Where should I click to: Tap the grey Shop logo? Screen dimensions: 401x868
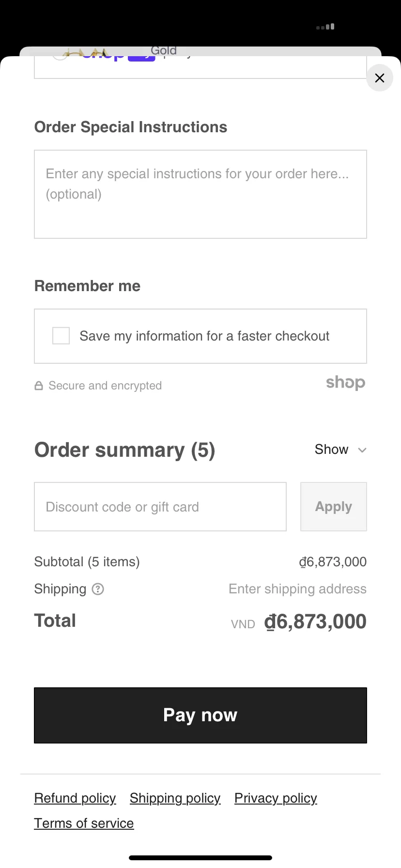click(x=345, y=383)
